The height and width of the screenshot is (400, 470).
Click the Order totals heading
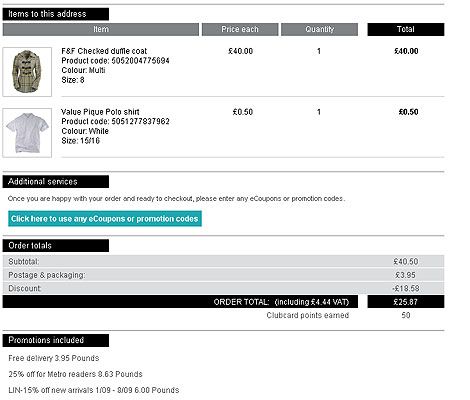56,246
